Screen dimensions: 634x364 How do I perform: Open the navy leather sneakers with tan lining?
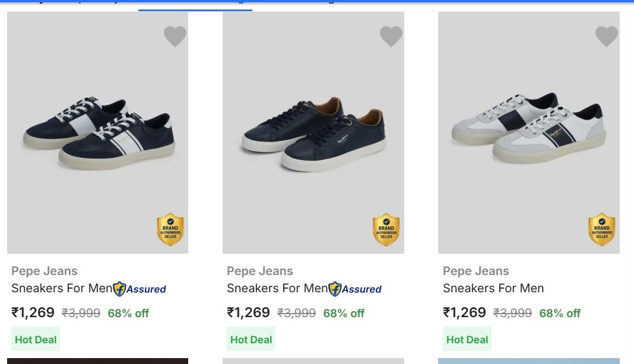pos(313,133)
